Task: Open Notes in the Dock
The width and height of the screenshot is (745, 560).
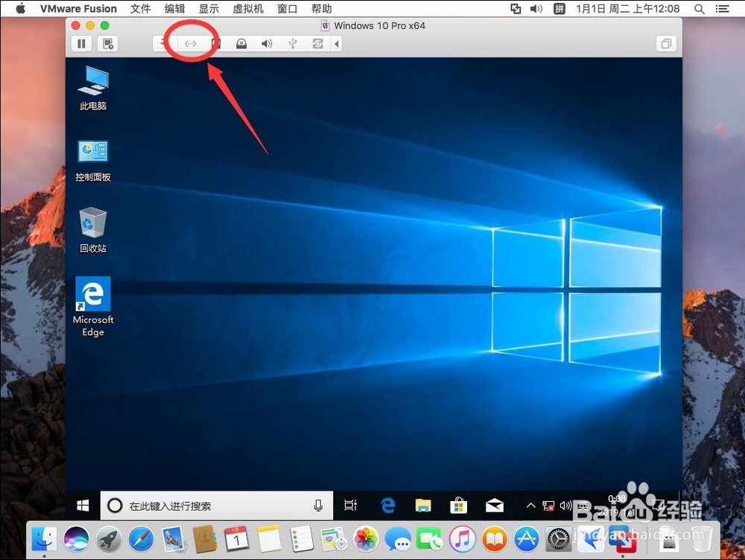Action: pos(270,539)
